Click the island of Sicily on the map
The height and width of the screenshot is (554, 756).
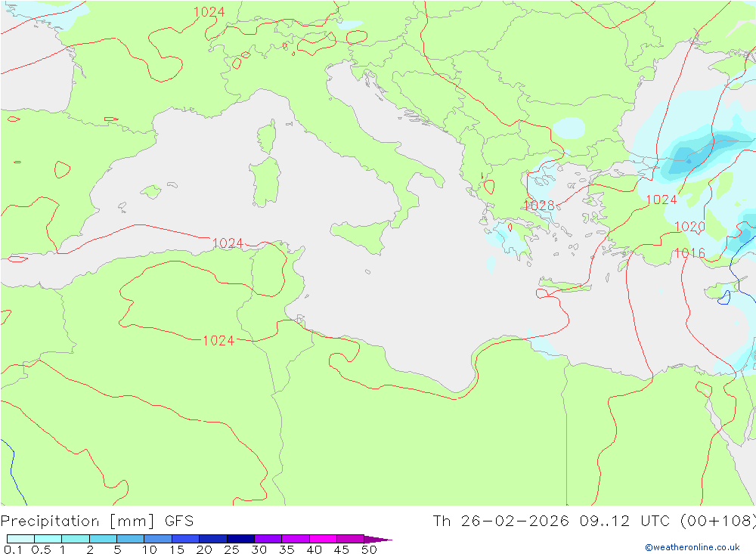pyautogui.click(x=363, y=236)
